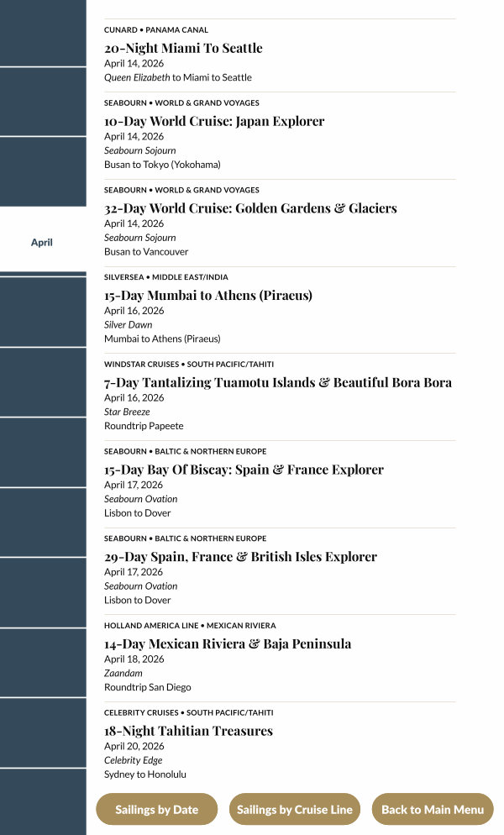The height and width of the screenshot is (835, 504).
Task: Select the month tab directly above April
Action: 42,171
